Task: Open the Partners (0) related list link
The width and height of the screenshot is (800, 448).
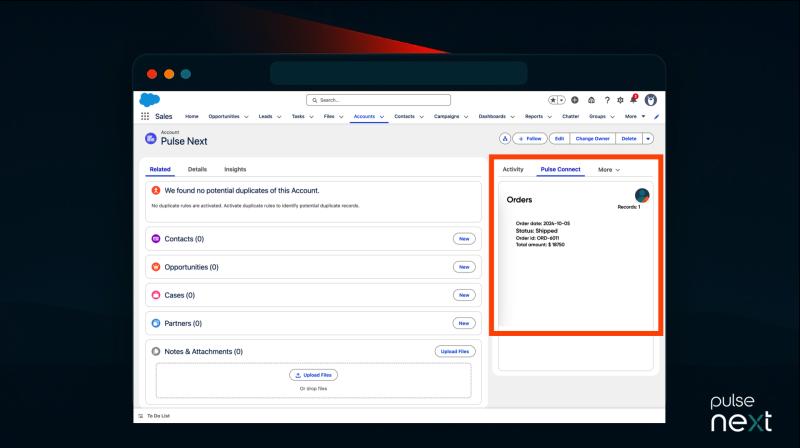Action: (183, 323)
